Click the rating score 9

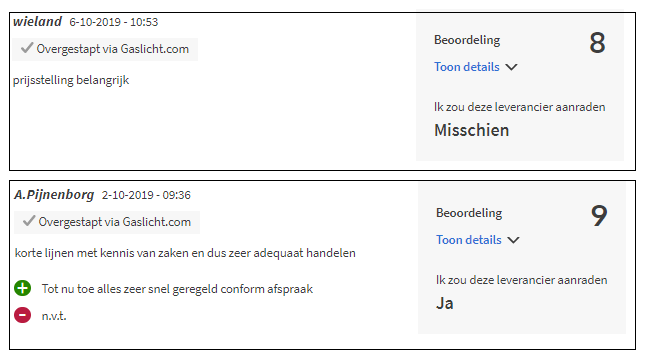[599, 216]
